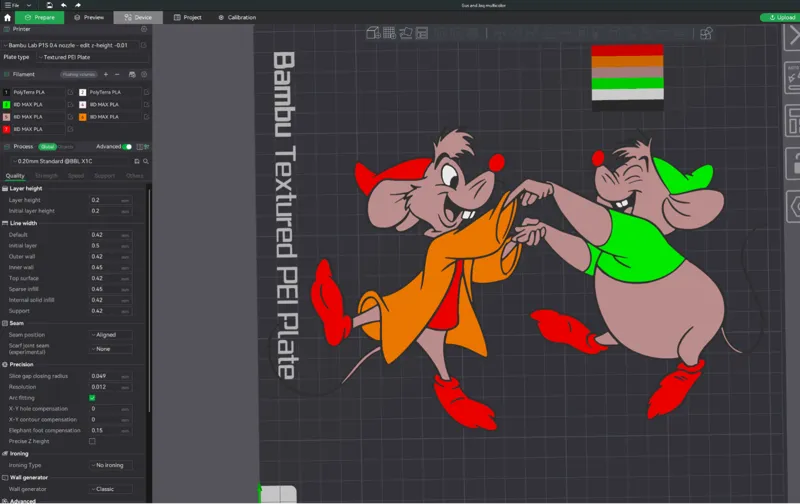The image size is (800, 504).
Task: Click Arrange all objects toolbar icon
Action: 422,33
